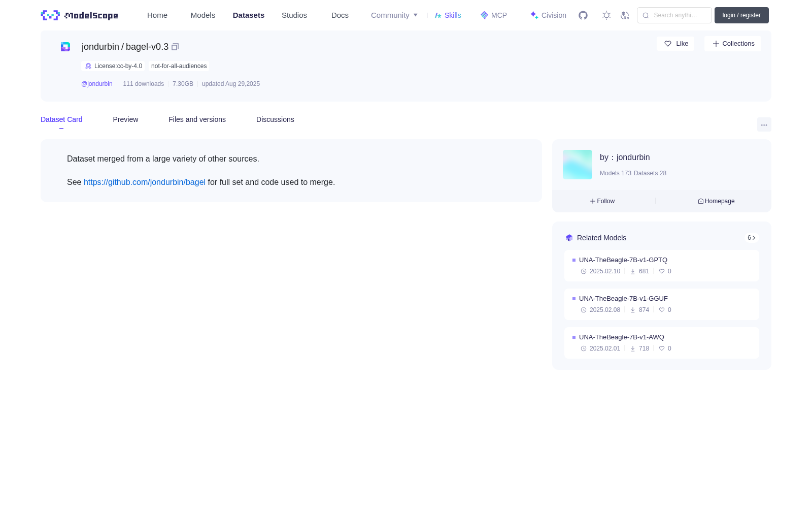
Task: Click heart icon for UNA-TheBeagle-7B-v1-GPTQ
Action: click(662, 271)
